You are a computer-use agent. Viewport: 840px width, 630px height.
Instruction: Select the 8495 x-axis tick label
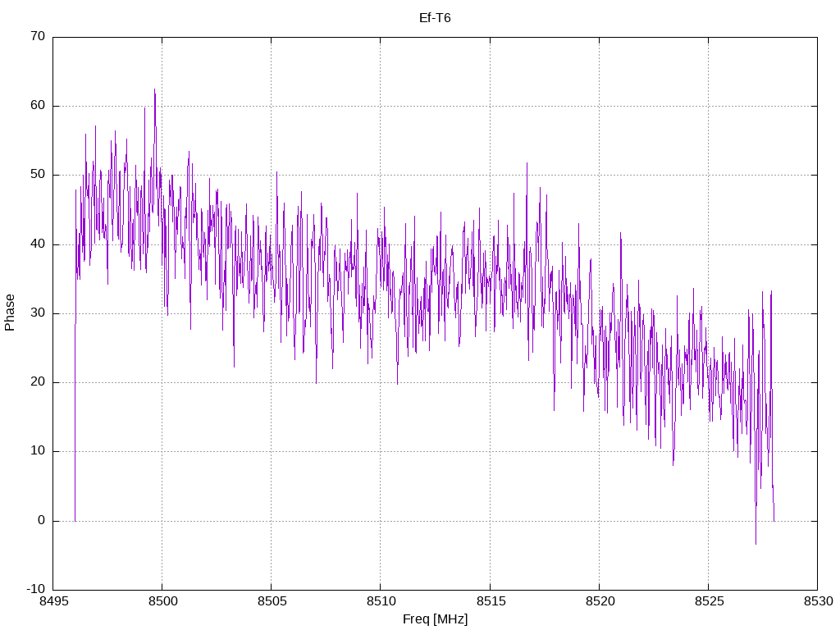tap(53, 601)
